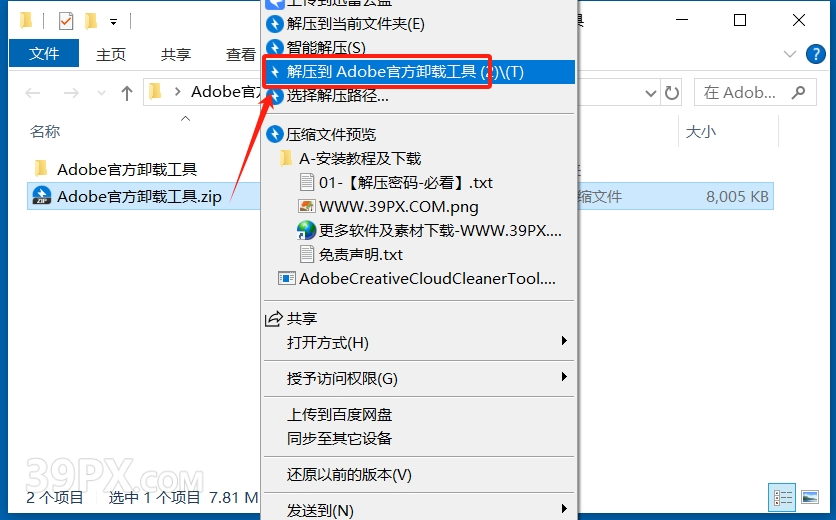836x520 pixels.
Task: Click the refresh icon beside address bar
Action: coord(671,93)
